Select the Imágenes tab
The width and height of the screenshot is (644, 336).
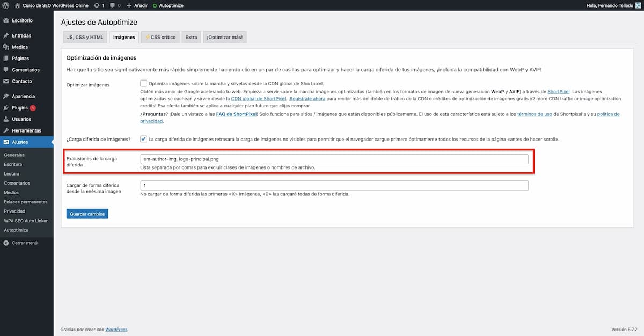pyautogui.click(x=124, y=37)
